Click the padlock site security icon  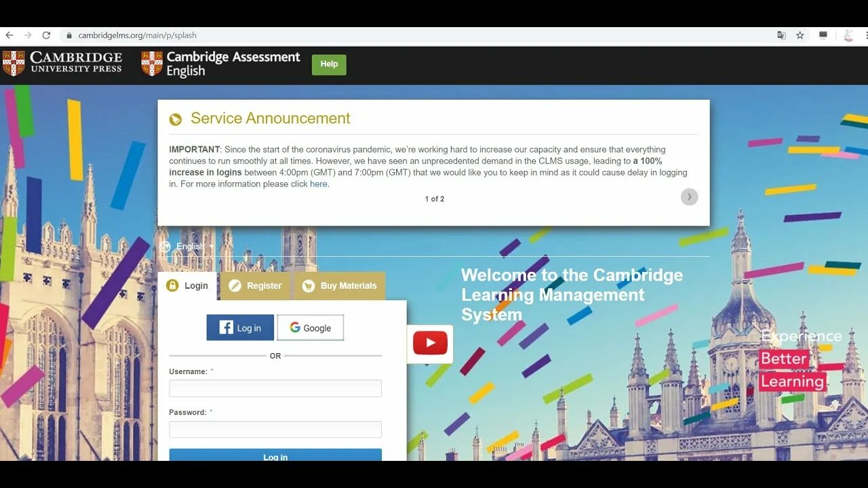(x=69, y=35)
